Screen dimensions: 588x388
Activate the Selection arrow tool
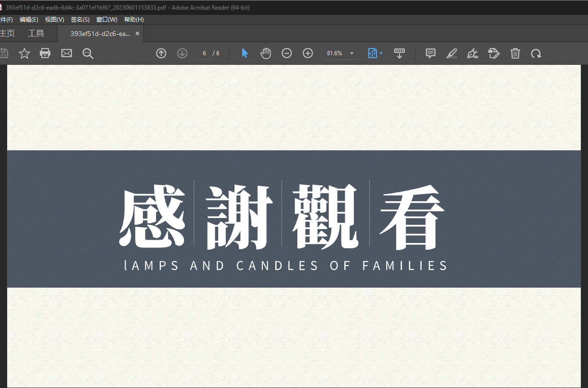tap(245, 53)
